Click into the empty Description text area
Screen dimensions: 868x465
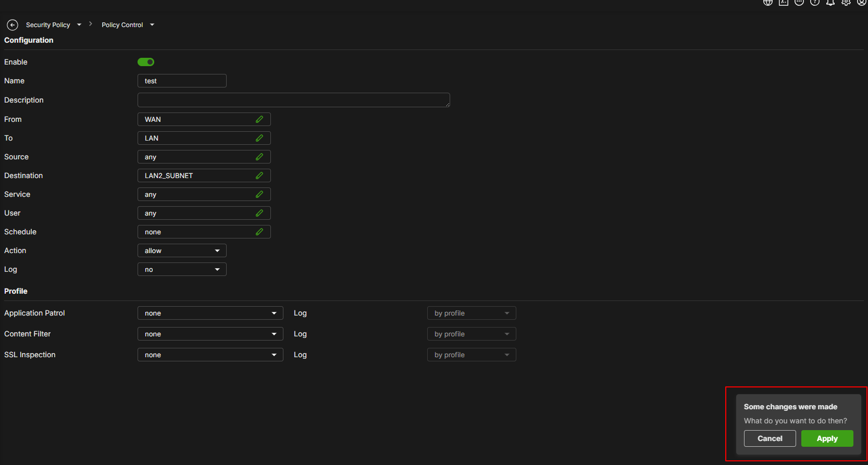tap(294, 100)
